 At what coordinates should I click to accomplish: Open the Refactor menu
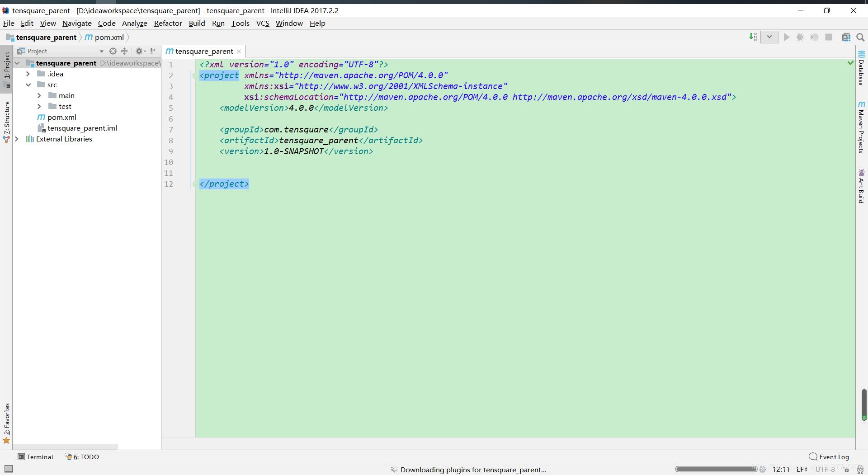click(x=168, y=24)
